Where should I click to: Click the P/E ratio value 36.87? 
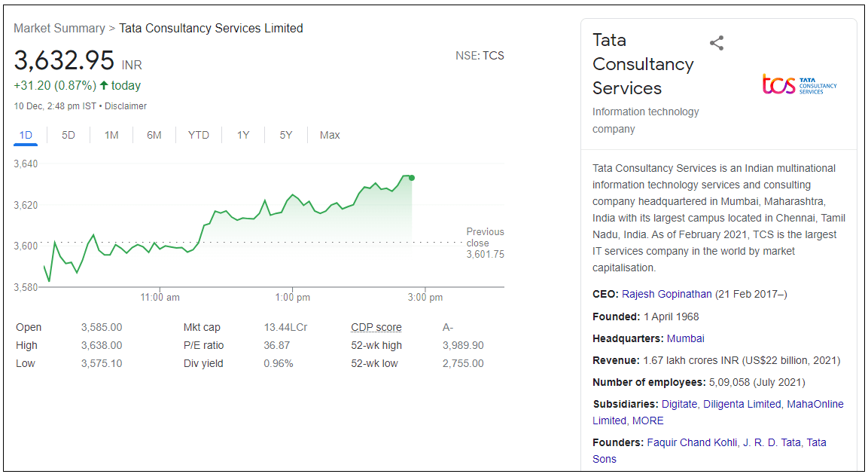(x=276, y=345)
